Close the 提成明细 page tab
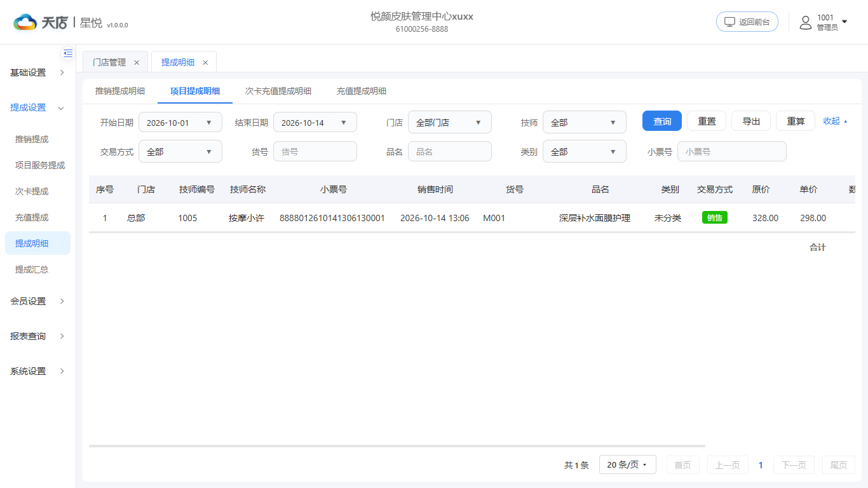The width and height of the screenshot is (868, 488). (x=205, y=62)
